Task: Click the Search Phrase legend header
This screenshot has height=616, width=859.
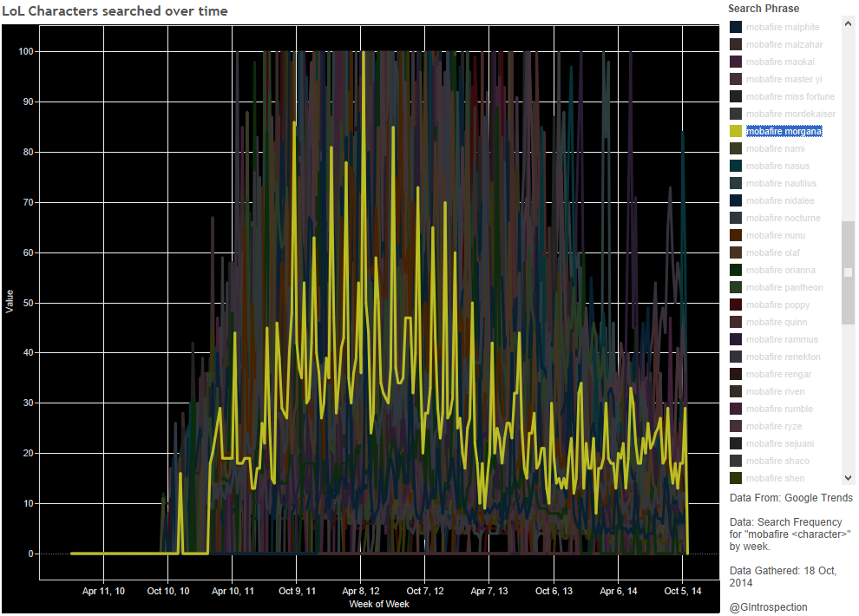Action: coord(764,9)
